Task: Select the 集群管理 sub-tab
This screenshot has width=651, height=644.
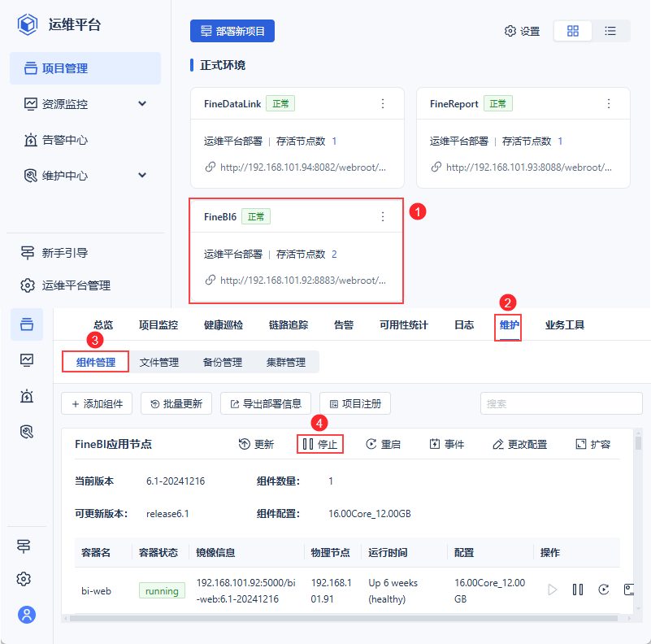Action: 286,362
